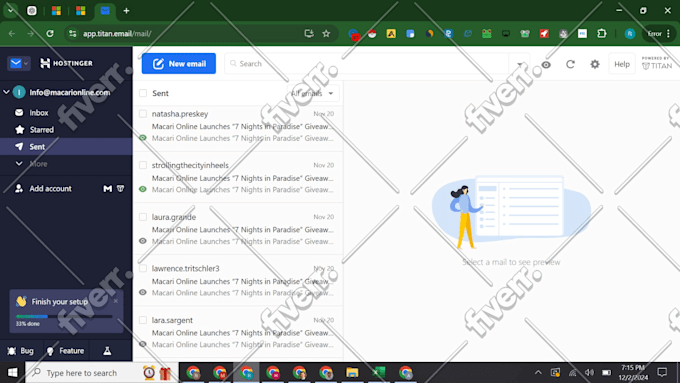Click the Gmail add-account icon
The width and height of the screenshot is (680, 383).
coord(107,189)
